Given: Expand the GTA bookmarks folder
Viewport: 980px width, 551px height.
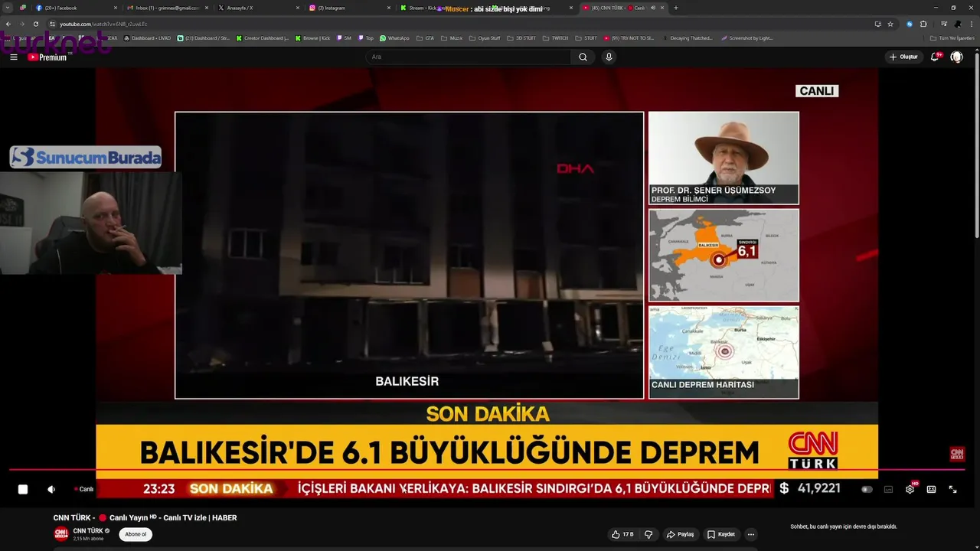Looking at the screenshot, I should point(425,38).
